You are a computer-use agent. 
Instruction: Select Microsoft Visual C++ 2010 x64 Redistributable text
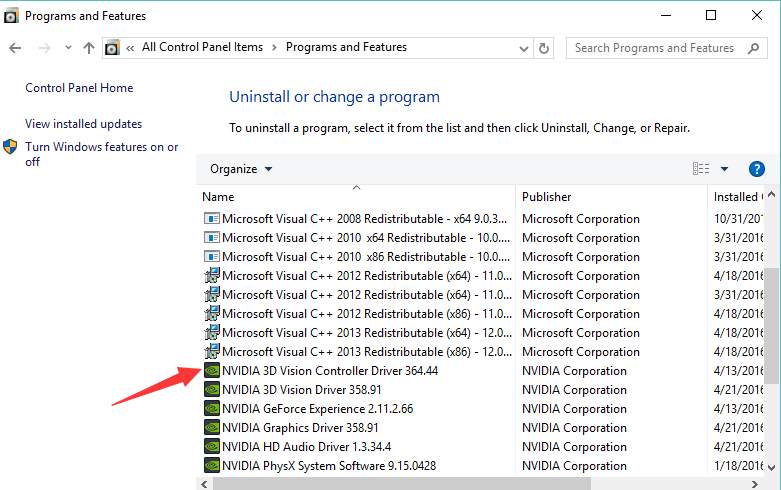click(x=366, y=238)
